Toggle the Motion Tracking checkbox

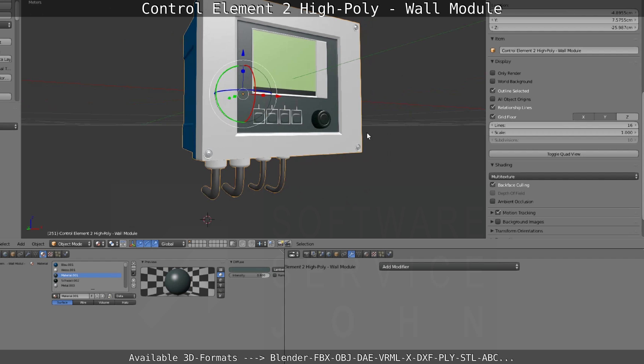tap(498, 213)
